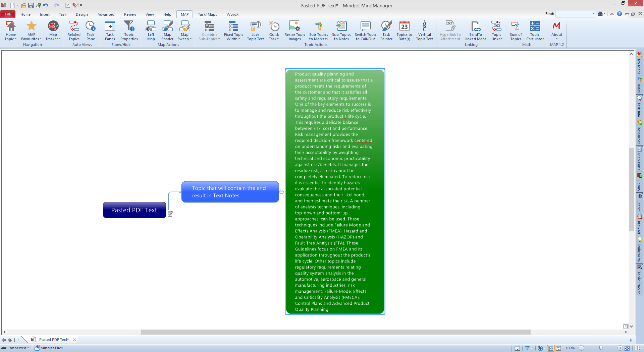Click the zoom in plus button
Screen dimensions: 644x352
[620, 348]
